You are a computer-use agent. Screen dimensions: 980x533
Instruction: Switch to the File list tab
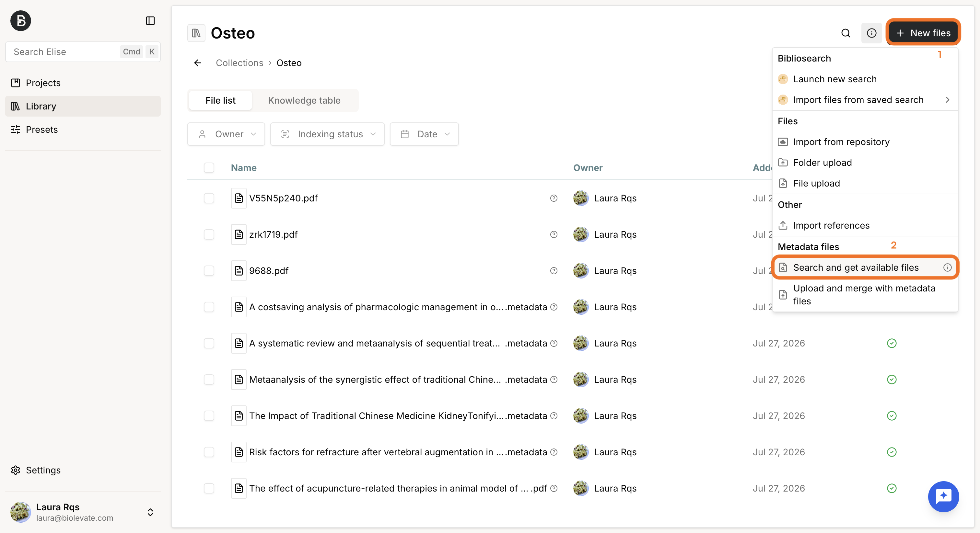pyautogui.click(x=220, y=100)
